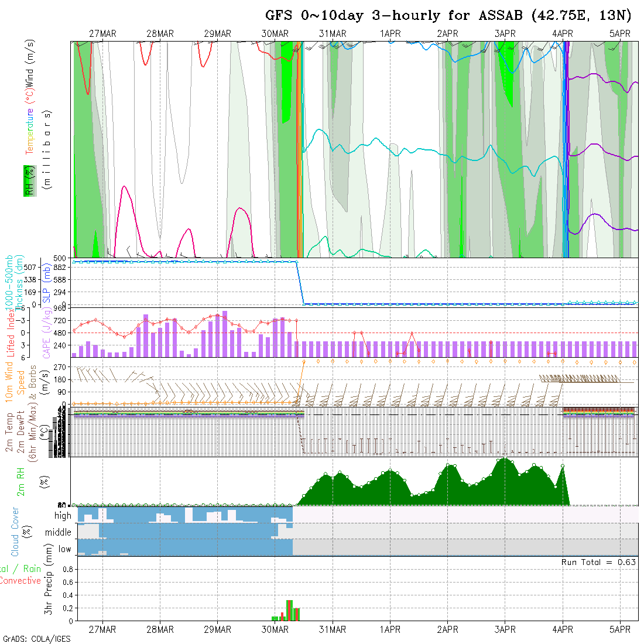This screenshot has width=644, height=644.
Task: Click the 270 wind direction axis value
Action: [x=60, y=367]
